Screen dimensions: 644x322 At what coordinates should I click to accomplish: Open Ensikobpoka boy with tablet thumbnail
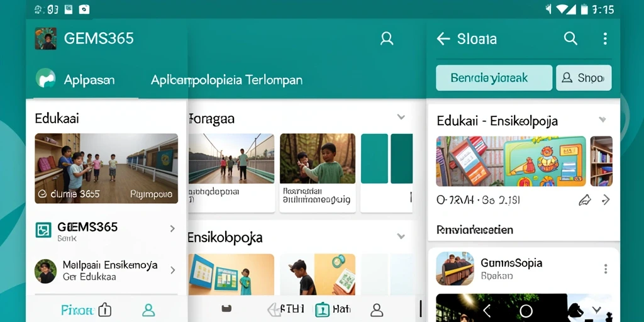click(318, 274)
